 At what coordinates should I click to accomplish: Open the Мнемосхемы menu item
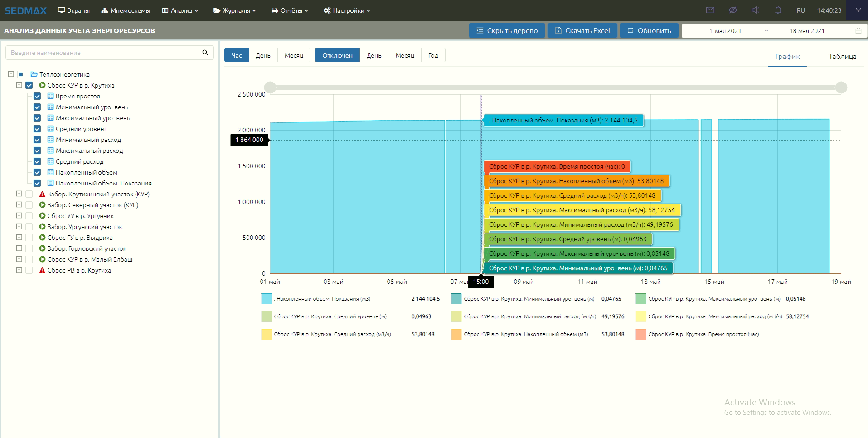coord(126,10)
